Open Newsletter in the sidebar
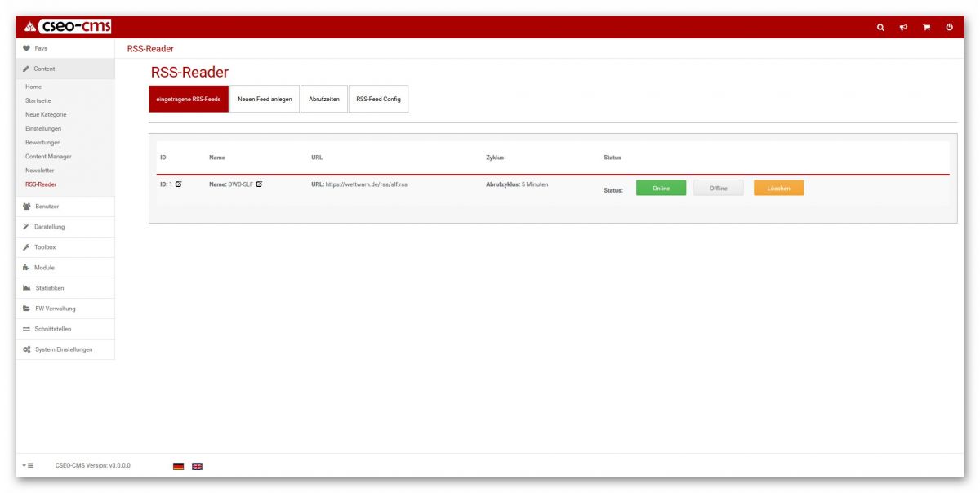The width and height of the screenshot is (980, 493). (x=40, y=170)
